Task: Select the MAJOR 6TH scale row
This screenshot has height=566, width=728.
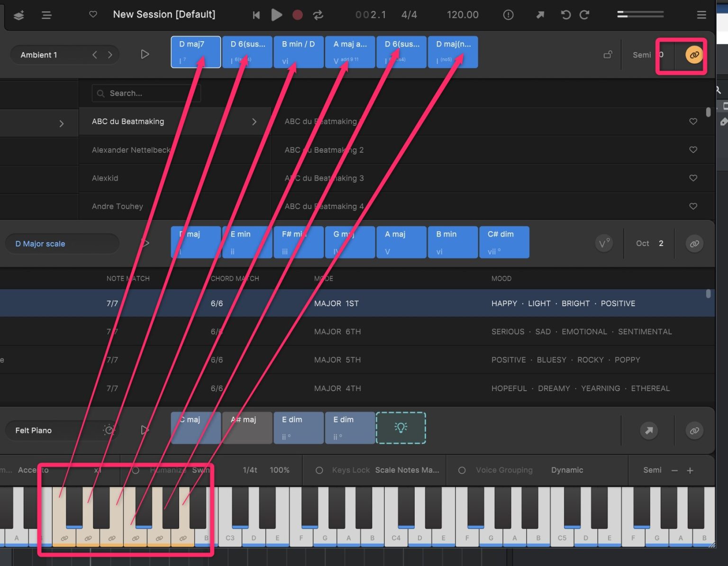Action: [x=337, y=331]
